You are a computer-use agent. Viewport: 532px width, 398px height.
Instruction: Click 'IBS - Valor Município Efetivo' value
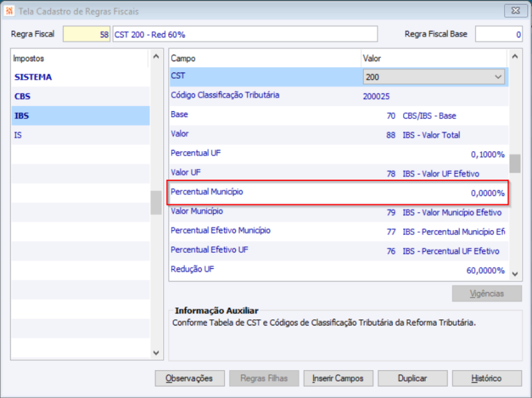[452, 212]
